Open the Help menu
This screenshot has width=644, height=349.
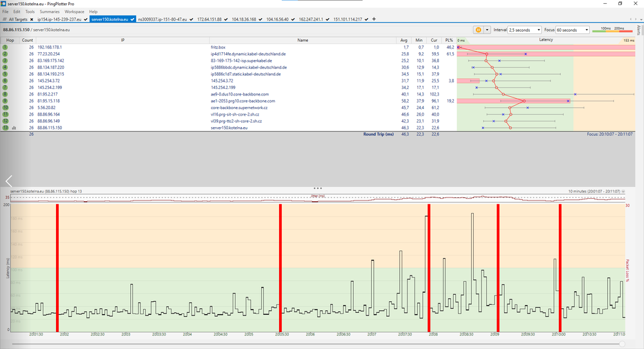pyautogui.click(x=93, y=12)
